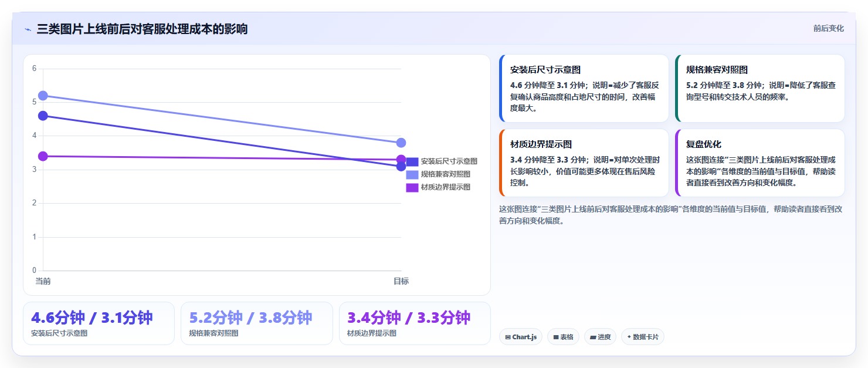Open the 材质边界提示图 info card heading

(541, 144)
